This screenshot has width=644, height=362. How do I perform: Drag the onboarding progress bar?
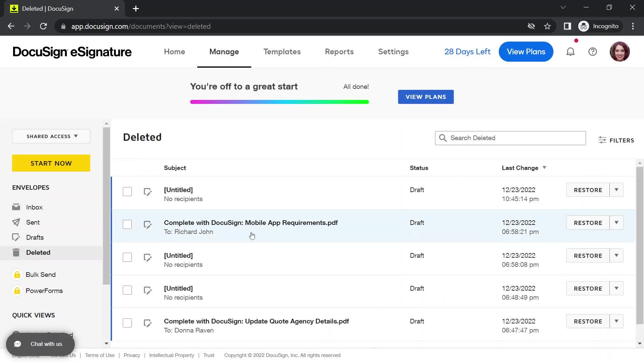[x=279, y=102]
